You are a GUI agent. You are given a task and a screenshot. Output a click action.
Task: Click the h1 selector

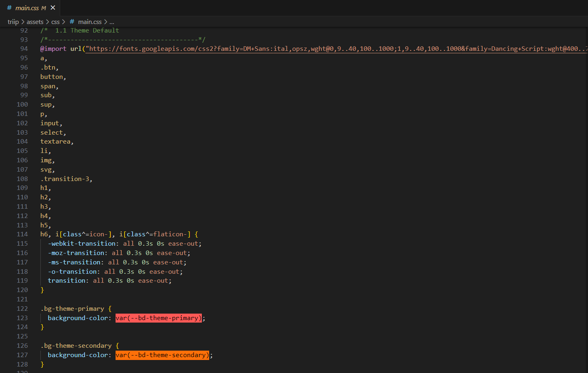pos(44,188)
